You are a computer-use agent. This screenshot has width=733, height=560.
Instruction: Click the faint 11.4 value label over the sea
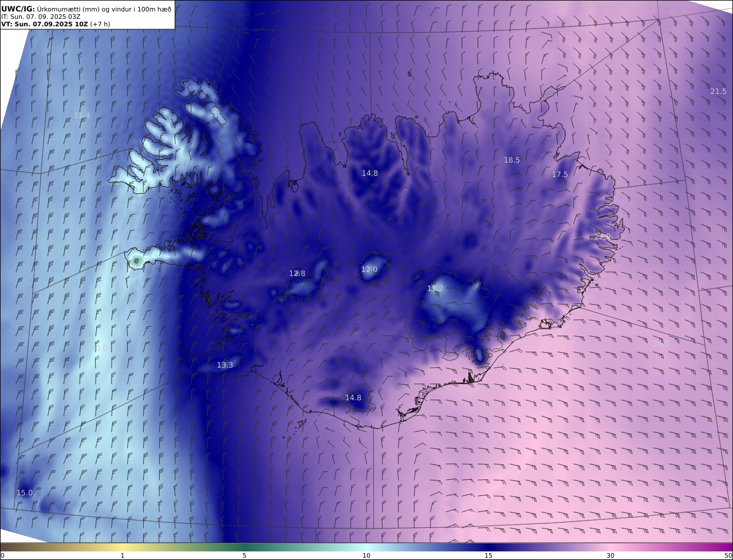coord(82,116)
